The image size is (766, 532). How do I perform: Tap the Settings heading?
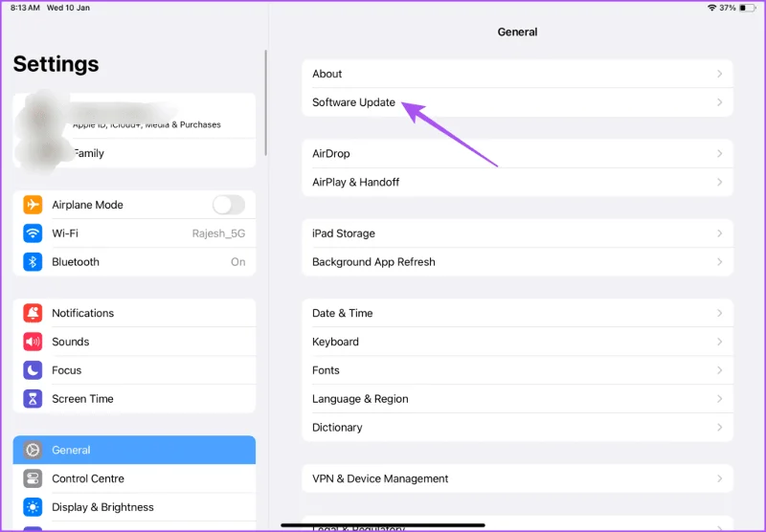[x=56, y=64]
